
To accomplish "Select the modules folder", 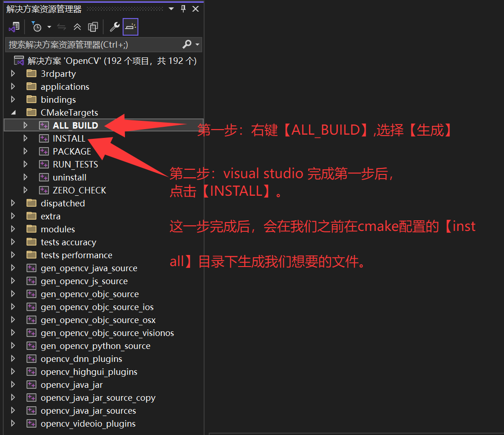I will pos(57,229).
